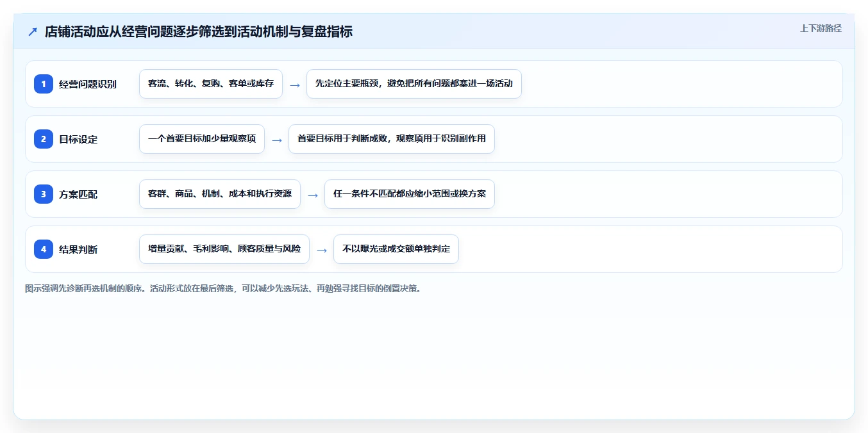
Task: Click the 上下游路径 label in header
Action: (821, 28)
